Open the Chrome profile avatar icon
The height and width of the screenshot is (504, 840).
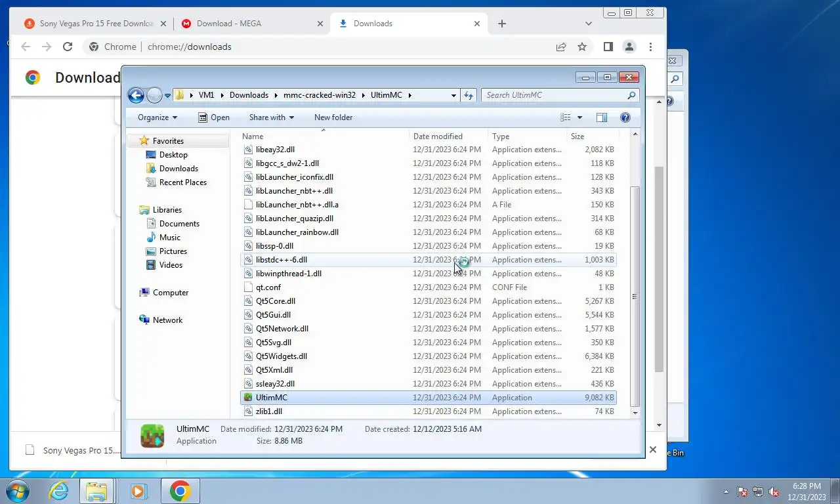click(x=629, y=47)
